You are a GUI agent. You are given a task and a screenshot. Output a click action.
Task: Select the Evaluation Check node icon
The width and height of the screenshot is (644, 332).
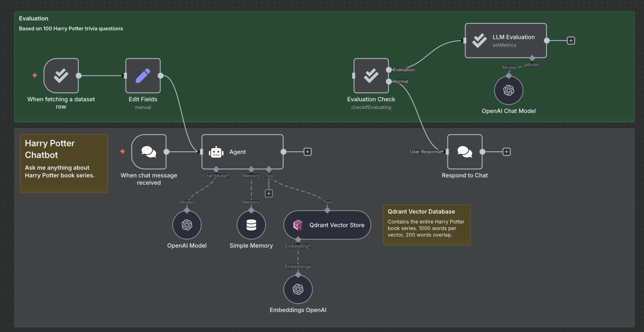[x=371, y=75]
